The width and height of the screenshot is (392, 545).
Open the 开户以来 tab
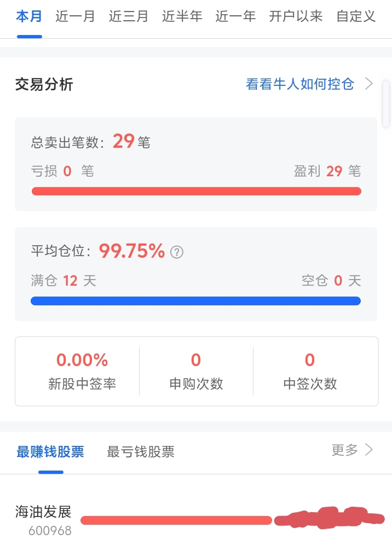[296, 16]
